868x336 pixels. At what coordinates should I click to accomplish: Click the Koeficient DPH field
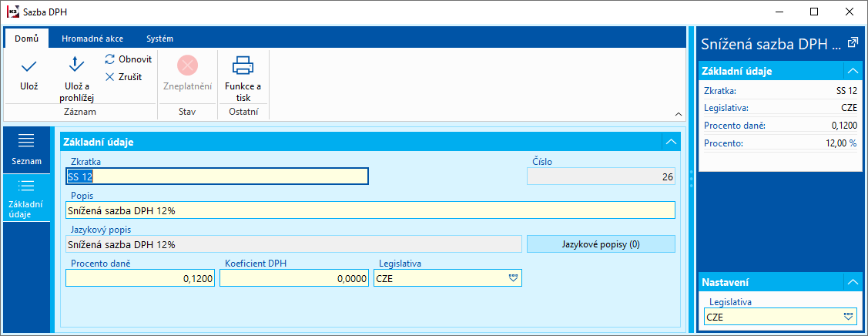pyautogui.click(x=294, y=278)
